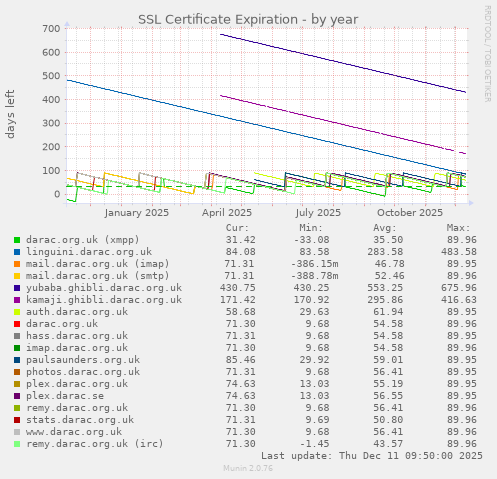Click the Cur: column header
This screenshot has width=497, height=479.
tap(237, 228)
